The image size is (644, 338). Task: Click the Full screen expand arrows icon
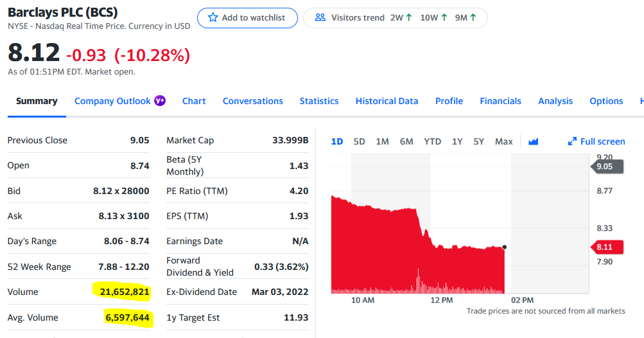[572, 141]
